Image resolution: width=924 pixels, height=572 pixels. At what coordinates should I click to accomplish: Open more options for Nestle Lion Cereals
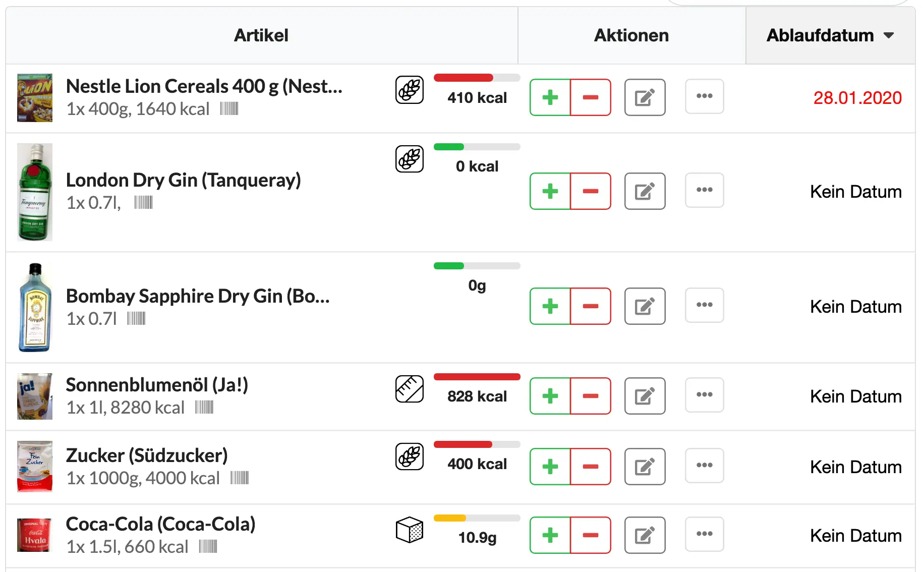705,96
